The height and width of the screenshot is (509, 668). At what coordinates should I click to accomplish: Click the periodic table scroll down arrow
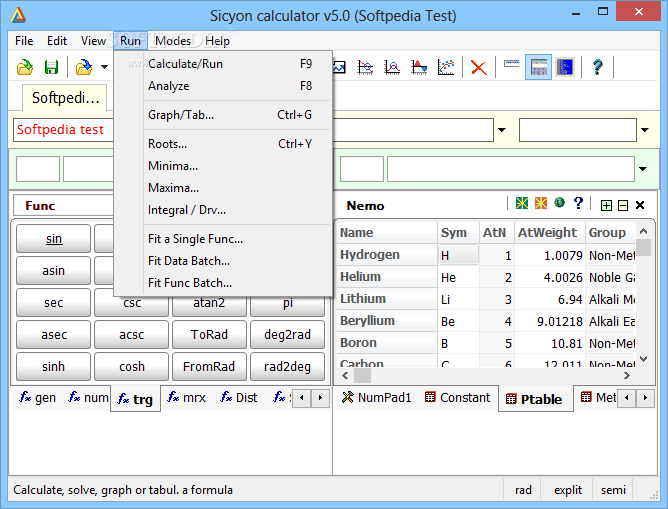point(644,359)
